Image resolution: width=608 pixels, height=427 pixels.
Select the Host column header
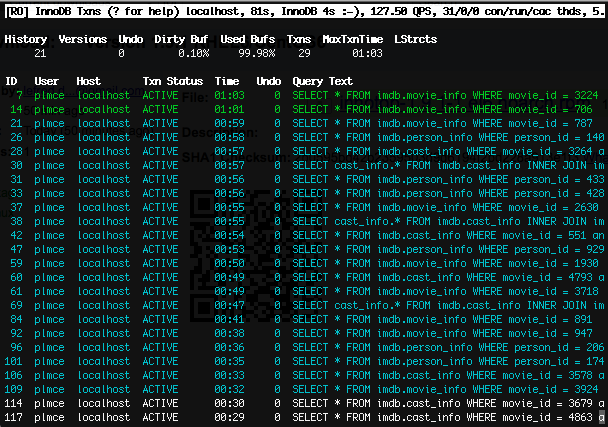[x=88, y=81]
